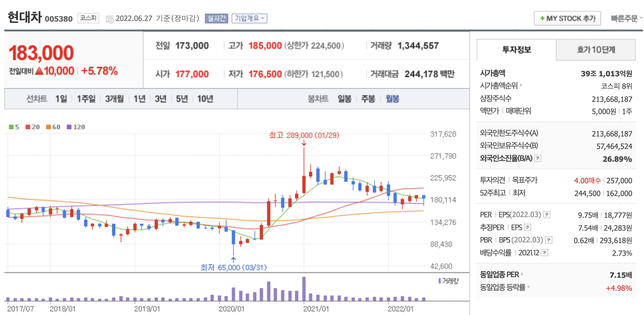Switch to the 투자정보 tab
The height and width of the screenshot is (315, 644).
pyautogui.click(x=516, y=50)
